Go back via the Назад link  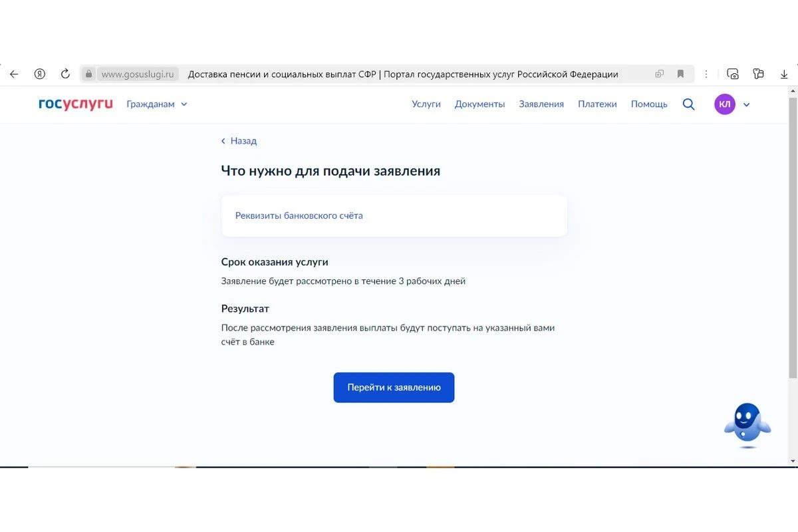click(x=239, y=141)
